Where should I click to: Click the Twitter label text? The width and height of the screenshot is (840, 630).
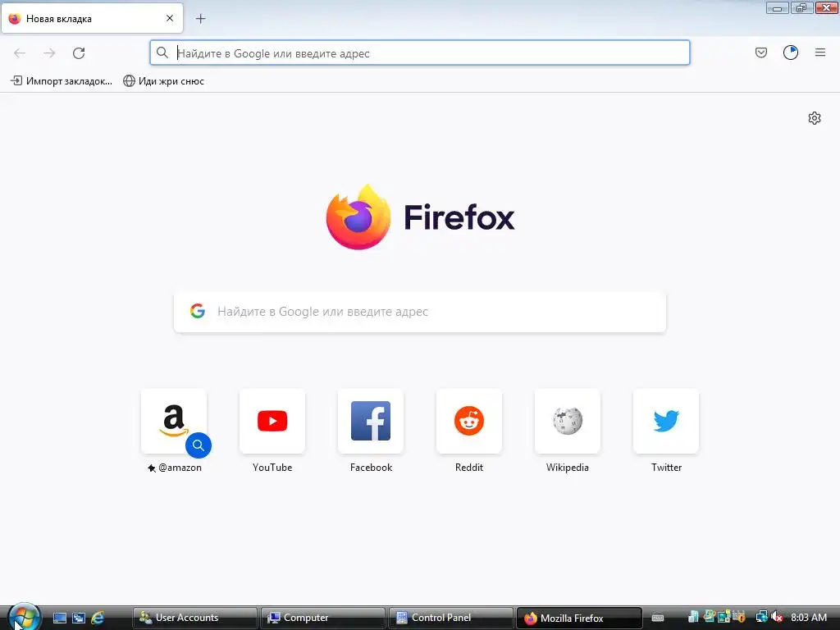(x=666, y=467)
